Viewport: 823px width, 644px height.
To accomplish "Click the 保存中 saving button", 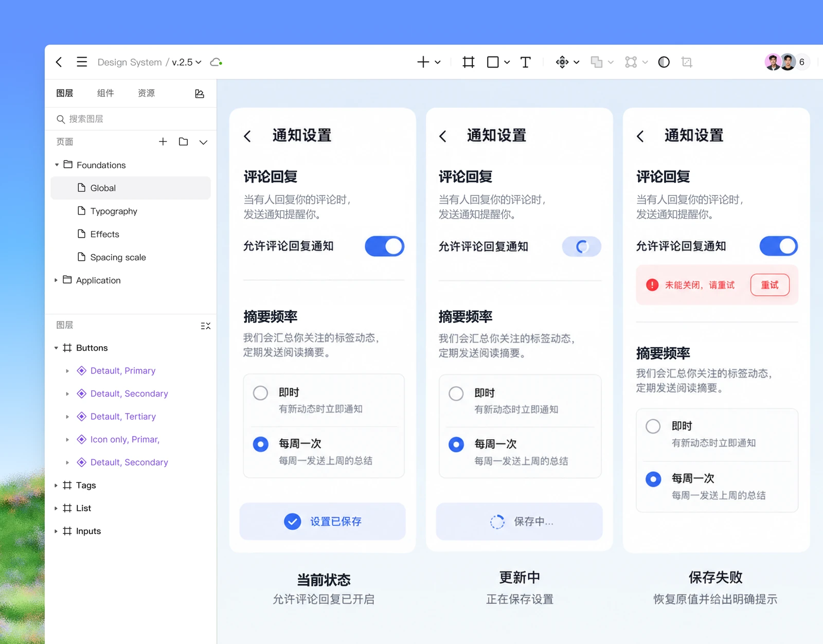I will [520, 522].
